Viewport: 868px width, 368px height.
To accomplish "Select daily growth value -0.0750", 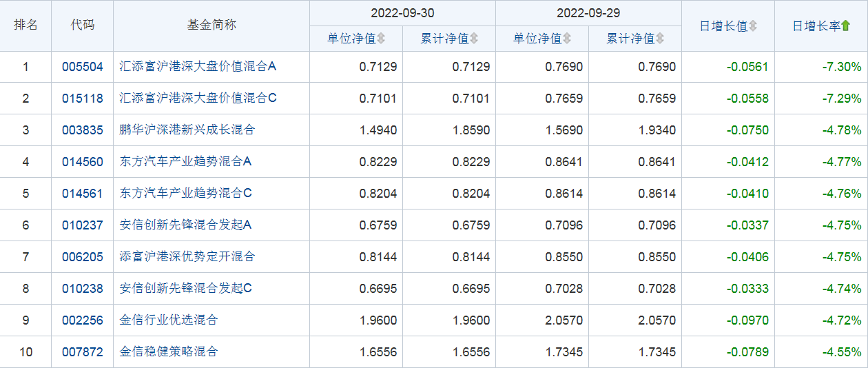I will [x=747, y=130].
